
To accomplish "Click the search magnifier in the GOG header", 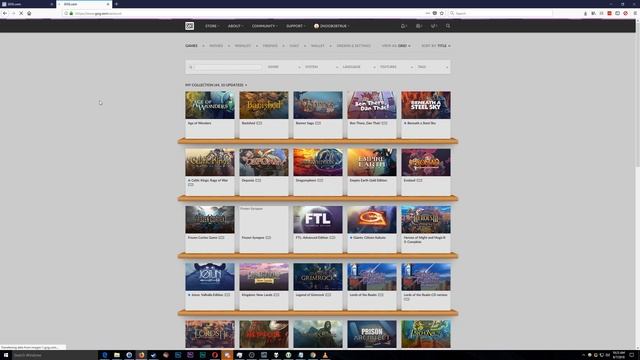I will 448,26.
